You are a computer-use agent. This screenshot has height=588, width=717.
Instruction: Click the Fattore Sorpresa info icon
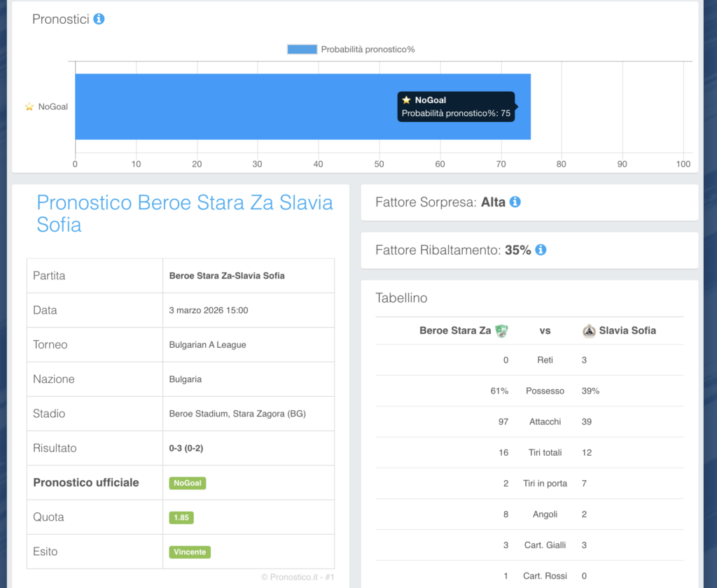(x=515, y=202)
